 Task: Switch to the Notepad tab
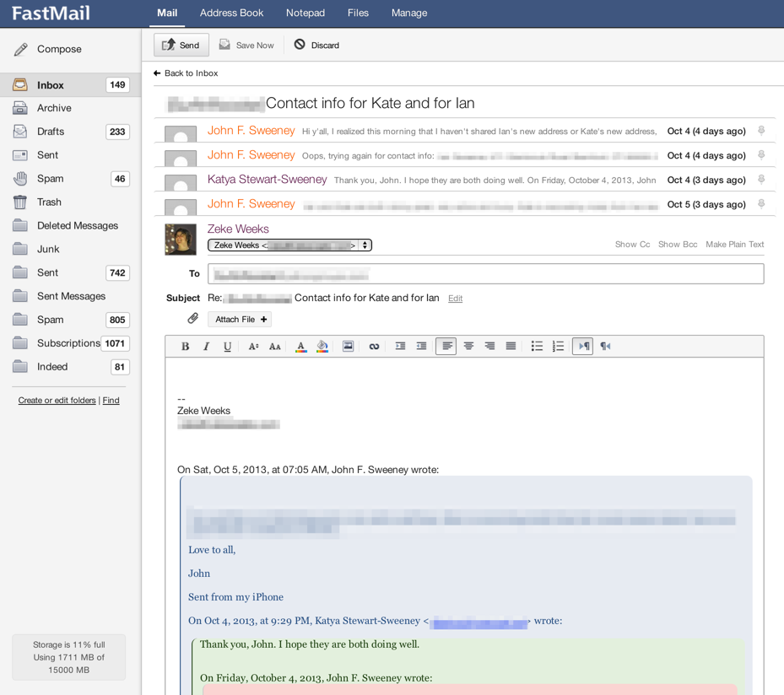(305, 13)
